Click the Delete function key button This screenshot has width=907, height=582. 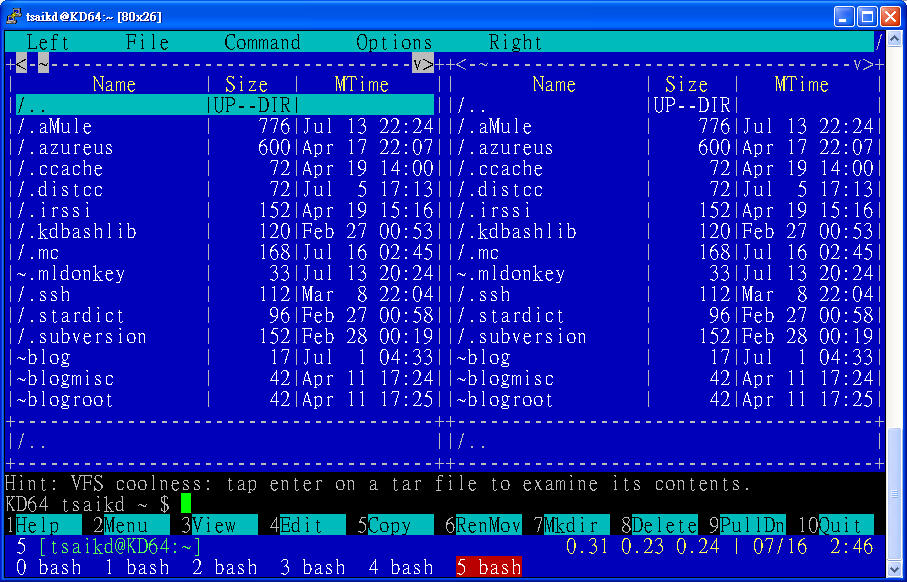click(664, 525)
